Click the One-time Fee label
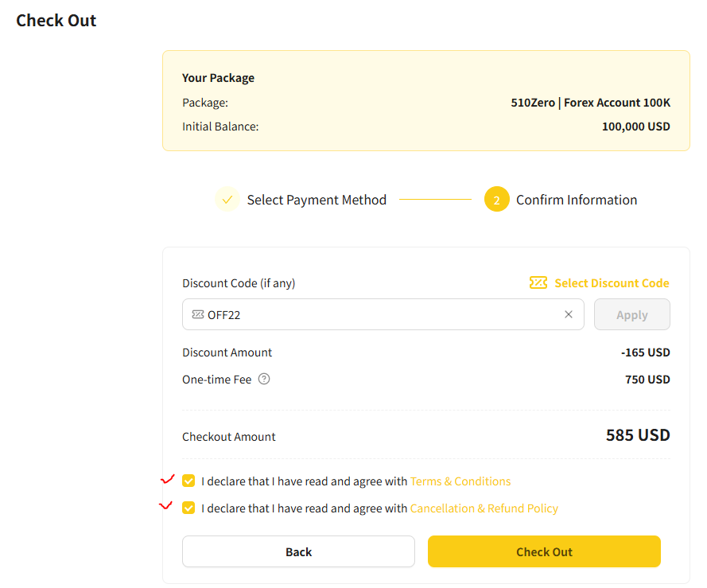This screenshot has height=588, width=707. click(x=216, y=380)
